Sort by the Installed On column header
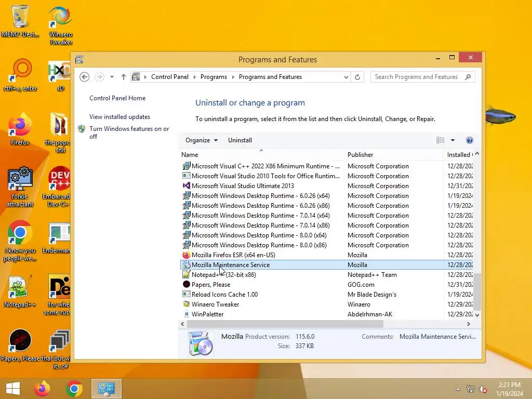 tap(459, 155)
